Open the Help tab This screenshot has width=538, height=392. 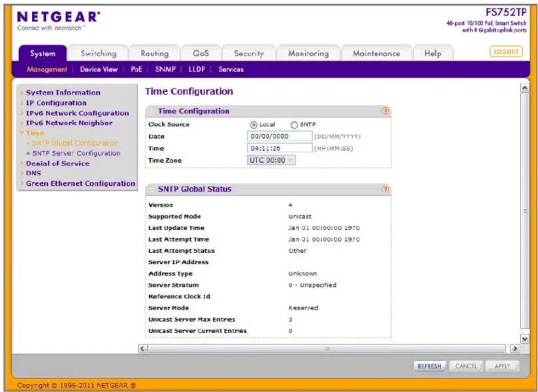tap(432, 53)
